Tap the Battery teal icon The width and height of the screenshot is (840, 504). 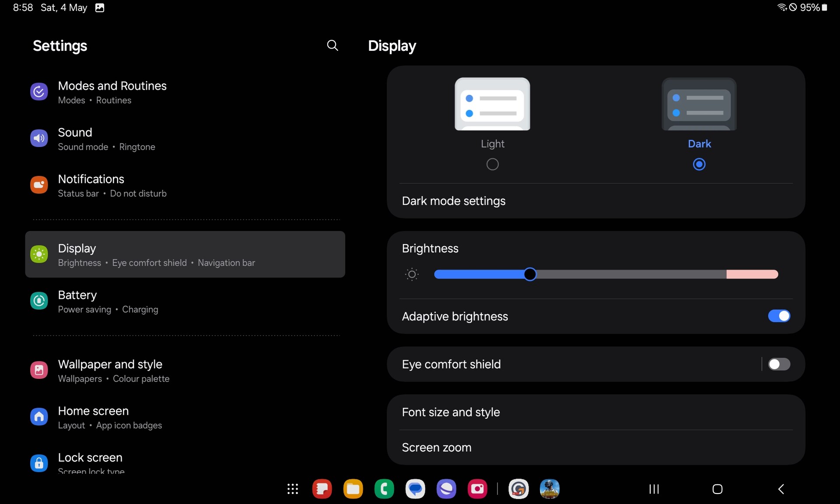pyautogui.click(x=39, y=301)
